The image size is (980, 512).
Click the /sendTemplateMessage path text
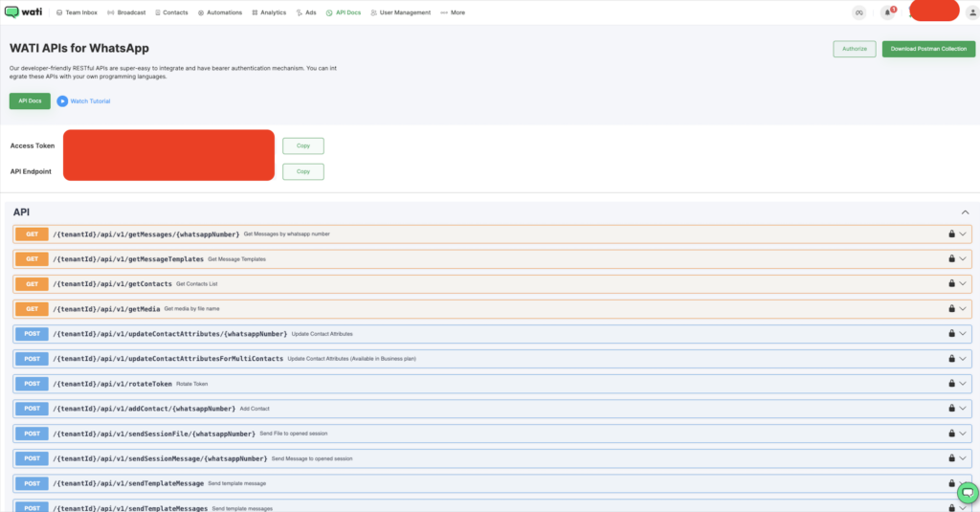128,484
